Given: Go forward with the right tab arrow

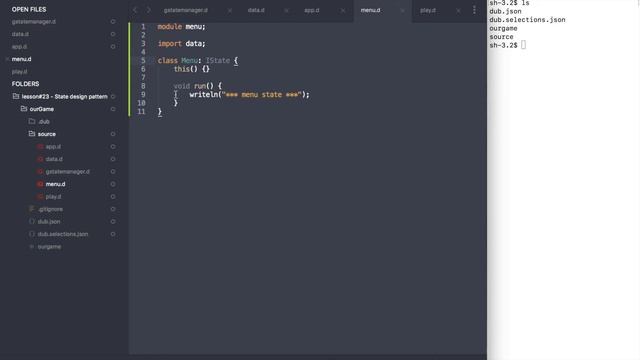Looking at the screenshot, I should [x=149, y=10].
